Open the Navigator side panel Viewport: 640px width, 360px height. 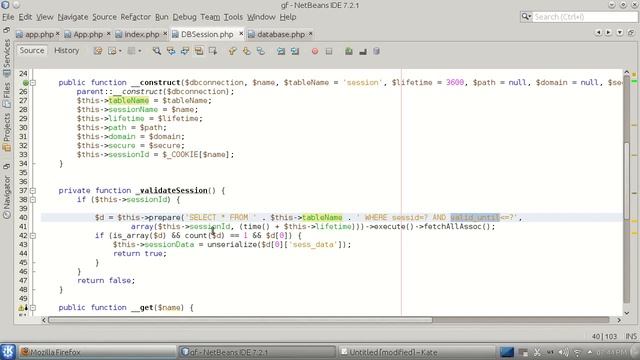pyautogui.click(x=7, y=196)
